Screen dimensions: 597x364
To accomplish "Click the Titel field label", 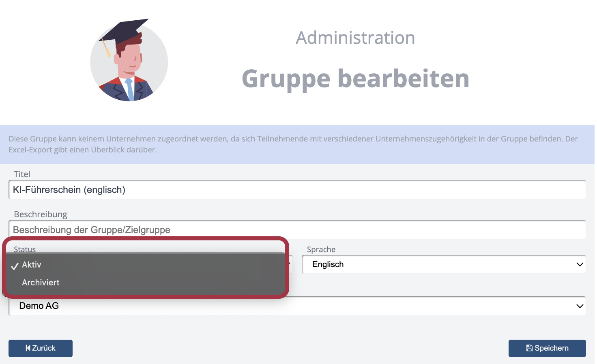I will pos(22,174).
